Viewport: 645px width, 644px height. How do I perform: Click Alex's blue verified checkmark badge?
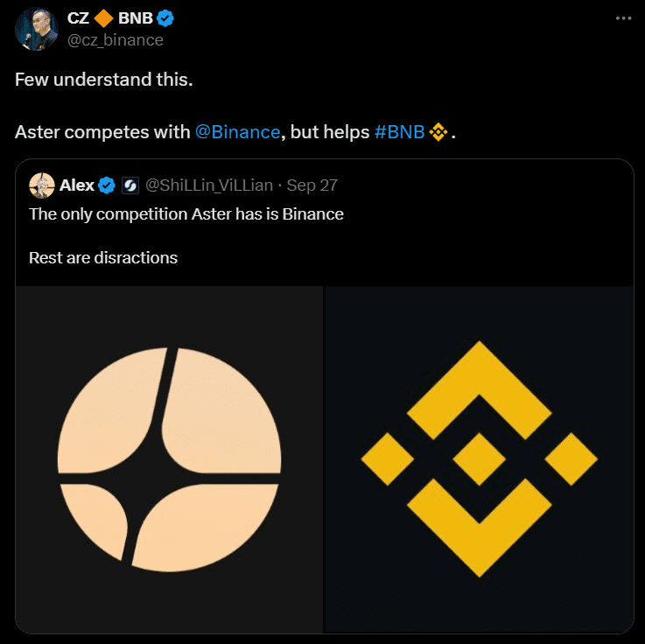pyautogui.click(x=107, y=185)
